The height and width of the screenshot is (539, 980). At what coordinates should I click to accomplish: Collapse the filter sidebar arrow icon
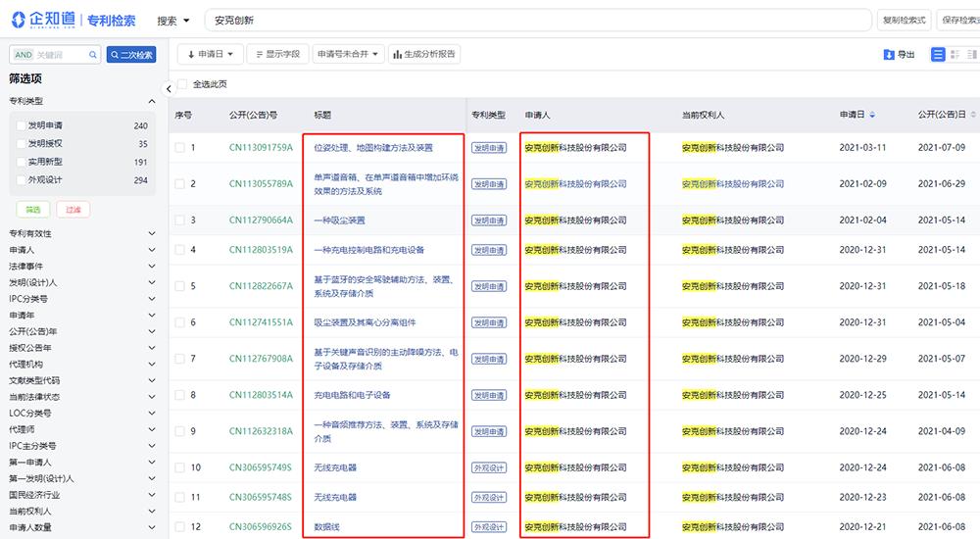click(x=169, y=89)
